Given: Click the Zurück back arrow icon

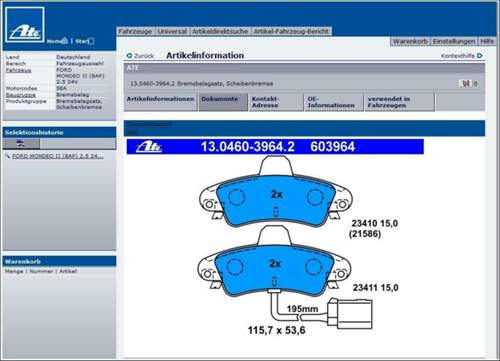Looking at the screenshot, I should coord(129,56).
